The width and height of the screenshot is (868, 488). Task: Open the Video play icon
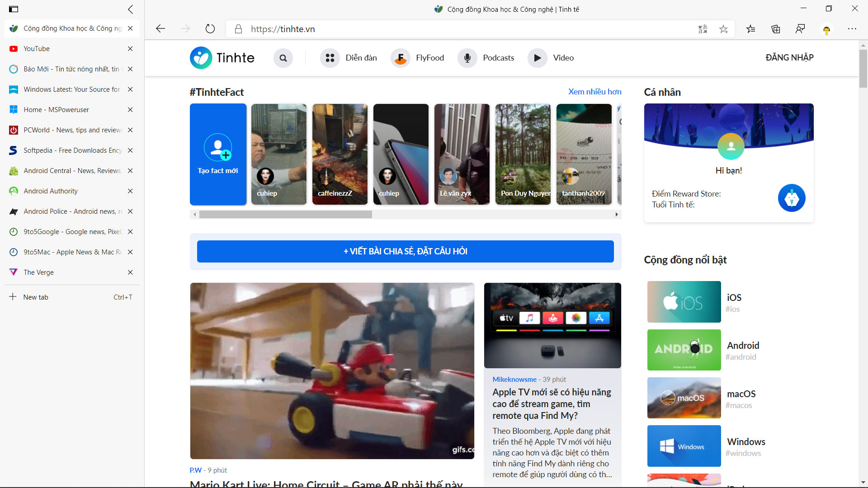(x=538, y=58)
